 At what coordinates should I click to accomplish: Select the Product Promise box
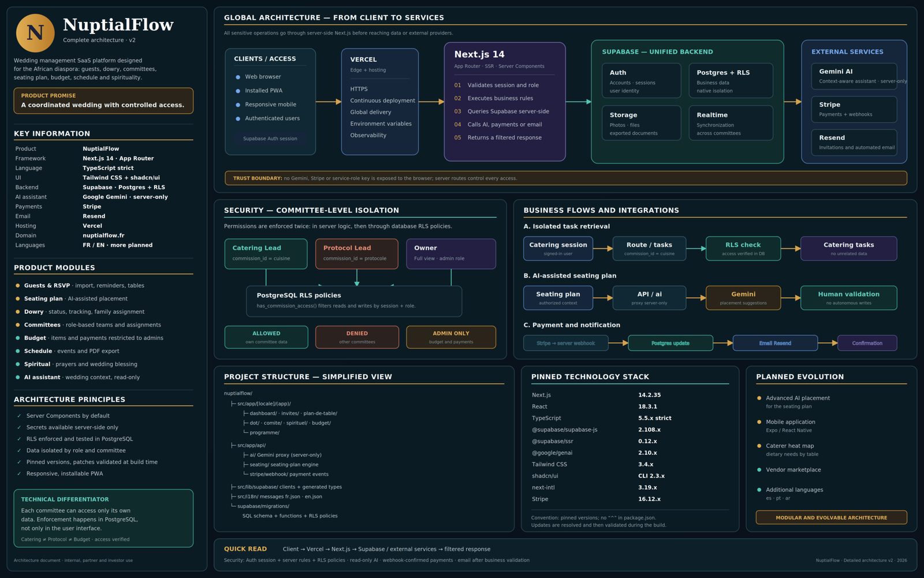coord(103,101)
